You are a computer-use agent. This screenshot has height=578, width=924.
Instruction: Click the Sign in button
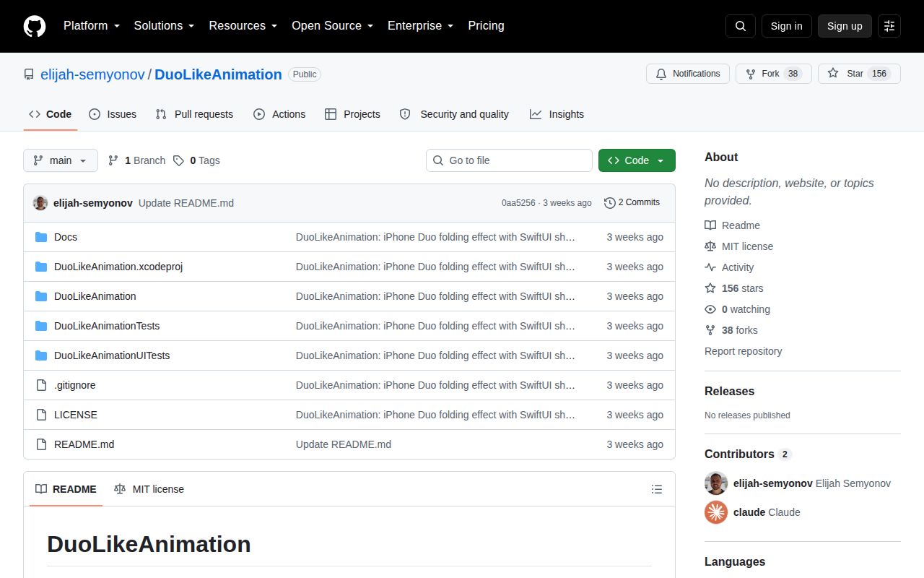[786, 26]
